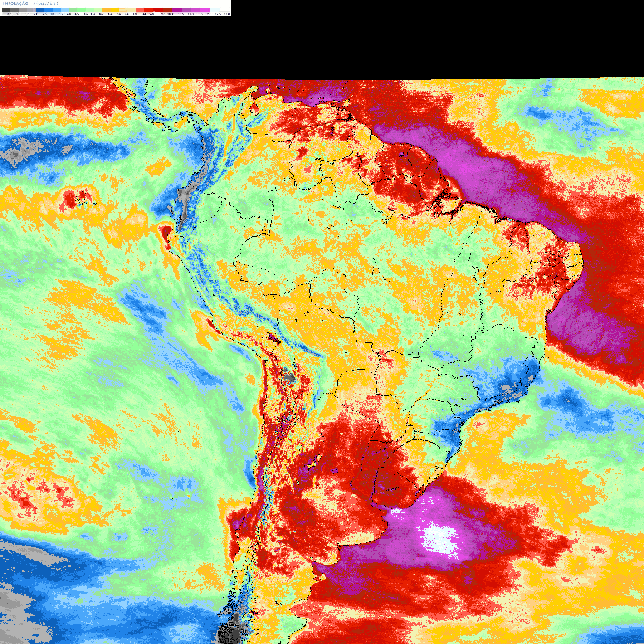
Task: Click the '(Horas / dia)' unit label
Action: tap(46, 3)
